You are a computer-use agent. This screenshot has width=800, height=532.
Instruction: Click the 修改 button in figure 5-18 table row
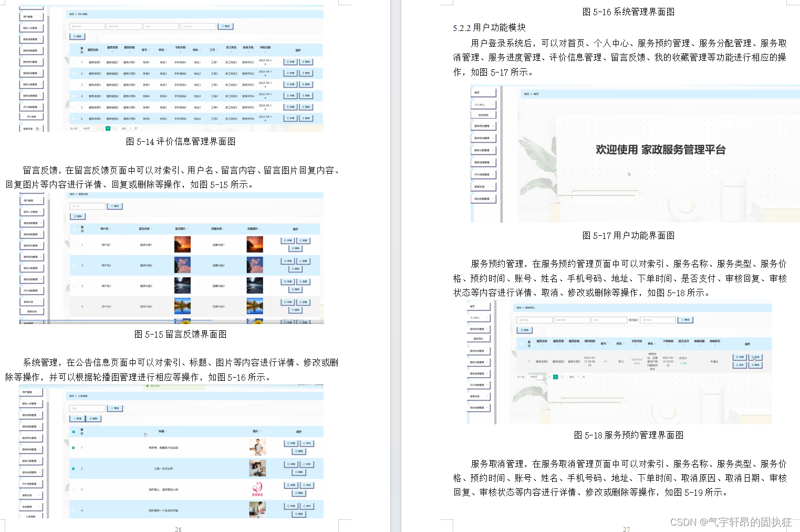(x=740, y=364)
